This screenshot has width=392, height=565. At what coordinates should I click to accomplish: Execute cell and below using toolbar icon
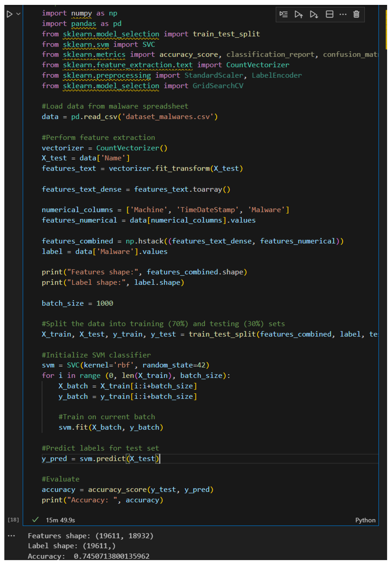pos(314,14)
